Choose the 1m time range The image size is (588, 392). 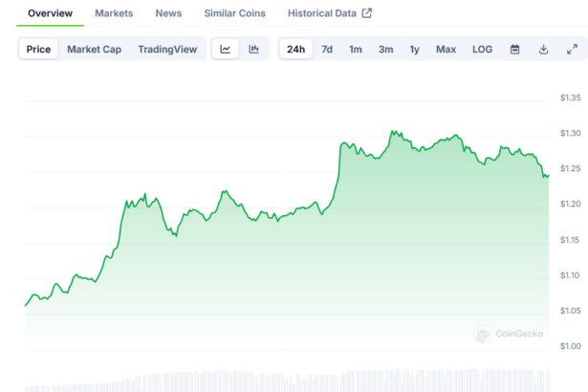(356, 49)
